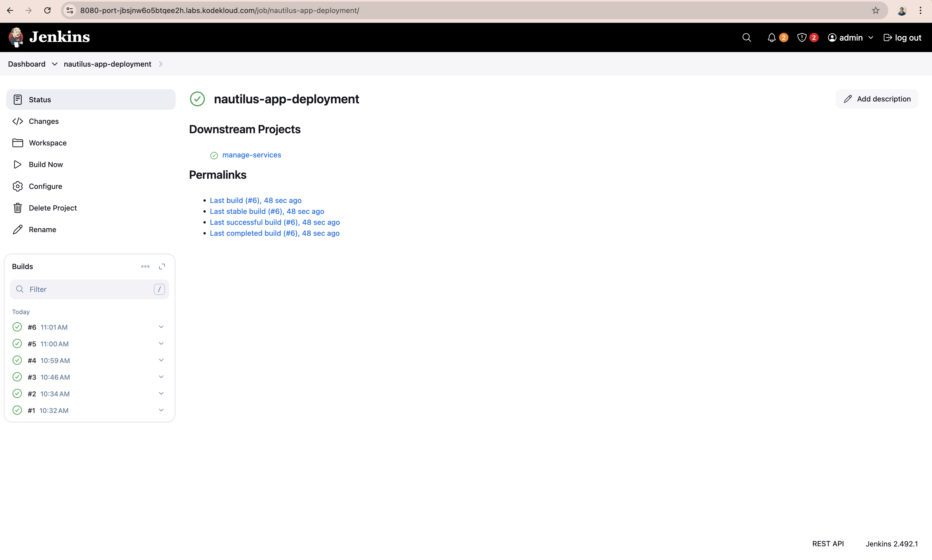This screenshot has width=932, height=560.
Task: Expand build #6 chevron menu
Action: pyautogui.click(x=161, y=327)
